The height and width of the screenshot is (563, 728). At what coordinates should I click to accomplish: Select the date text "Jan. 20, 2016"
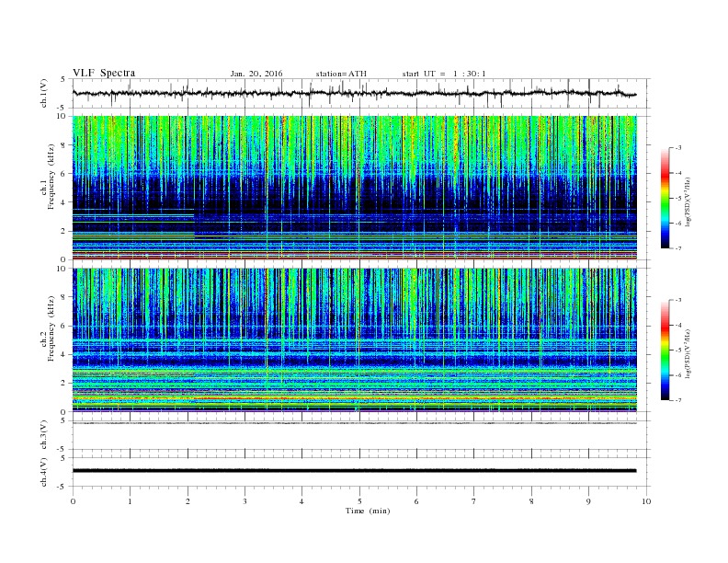[x=256, y=74]
